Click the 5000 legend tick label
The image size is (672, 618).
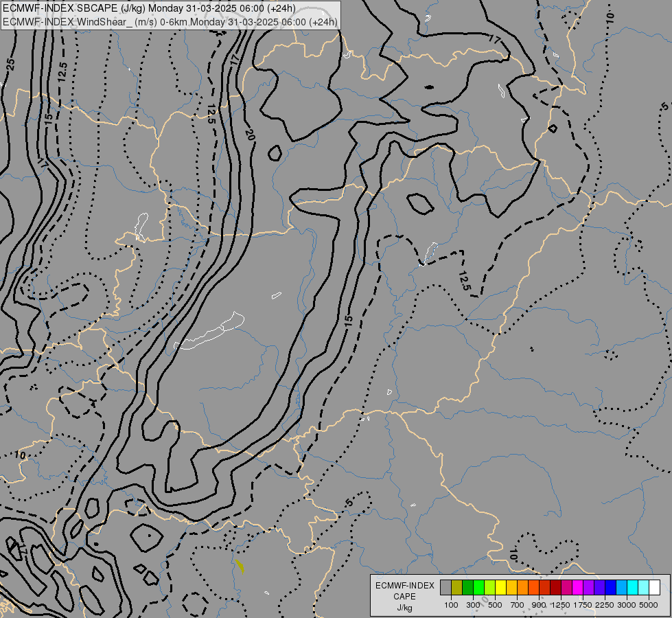coord(649,605)
